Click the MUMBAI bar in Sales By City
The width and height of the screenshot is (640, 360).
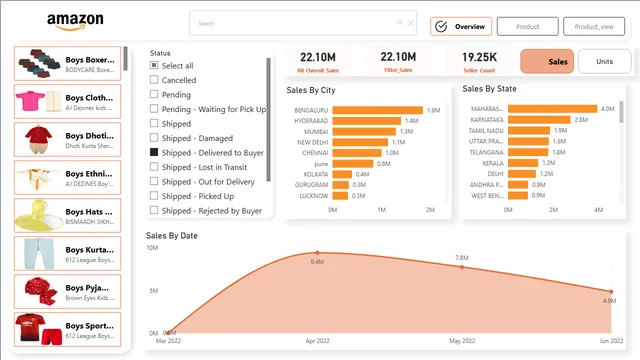pyautogui.click(x=364, y=131)
